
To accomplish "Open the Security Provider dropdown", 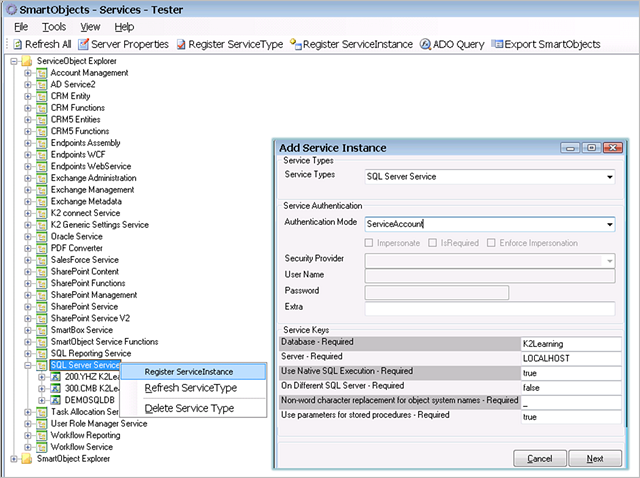I will [609, 261].
